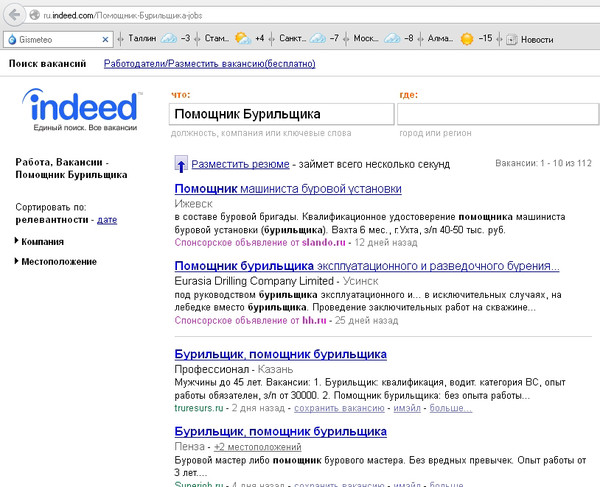Click the Моск... city label
600x487 pixels.
[x=366, y=38]
